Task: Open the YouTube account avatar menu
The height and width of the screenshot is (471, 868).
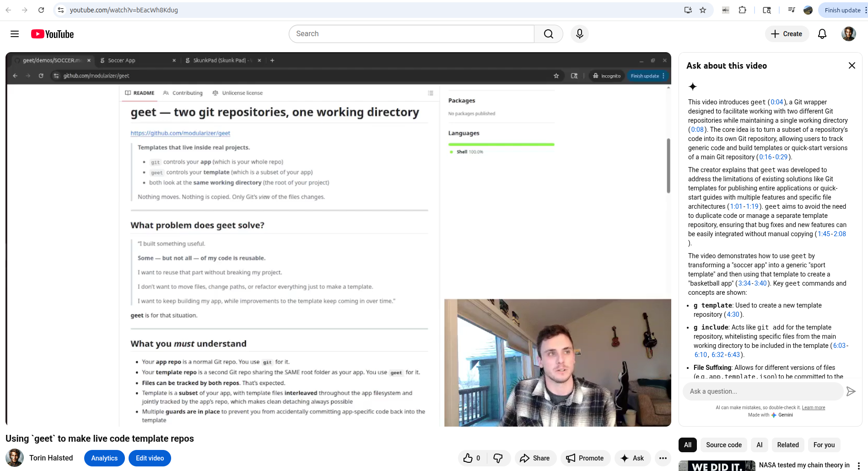Action: [849, 34]
